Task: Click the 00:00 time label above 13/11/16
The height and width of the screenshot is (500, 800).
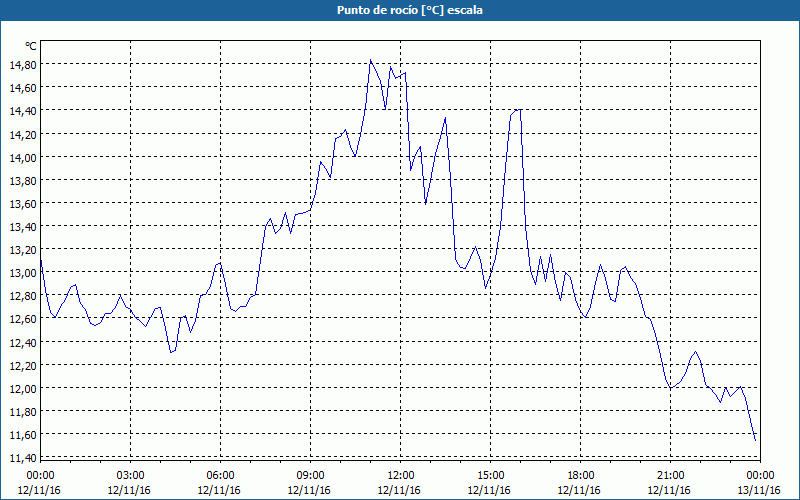Action: 760,476
